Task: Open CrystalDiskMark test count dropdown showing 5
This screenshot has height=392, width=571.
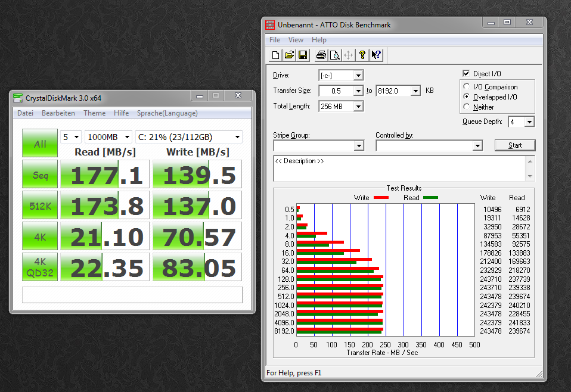Action: (70, 137)
